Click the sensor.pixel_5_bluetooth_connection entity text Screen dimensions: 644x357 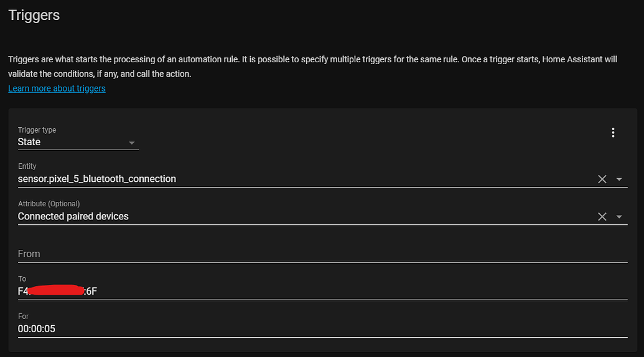point(97,179)
